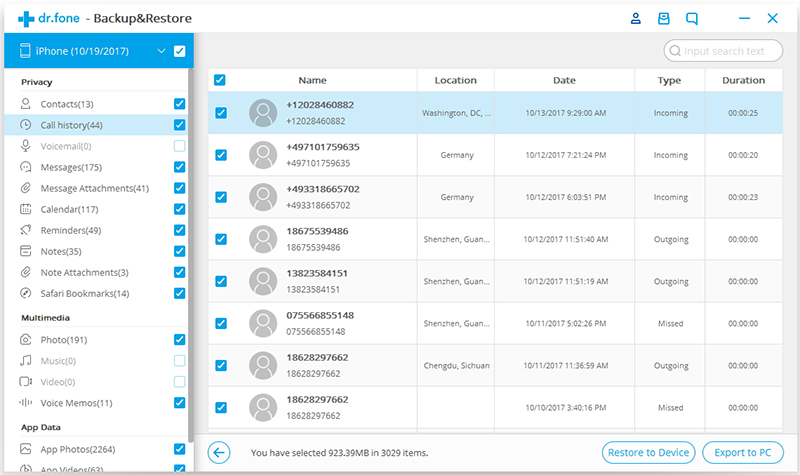Click the Reminders icon in sidebar

26,230
